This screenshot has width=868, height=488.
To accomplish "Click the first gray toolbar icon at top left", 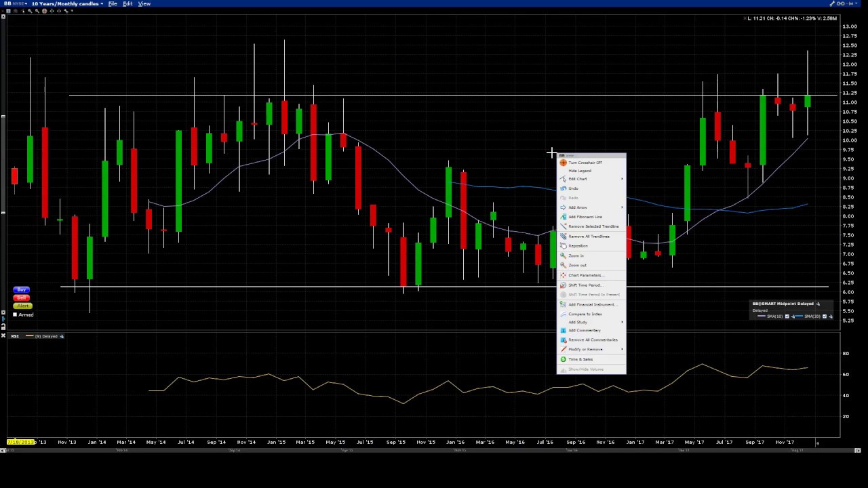I will (8, 11).
